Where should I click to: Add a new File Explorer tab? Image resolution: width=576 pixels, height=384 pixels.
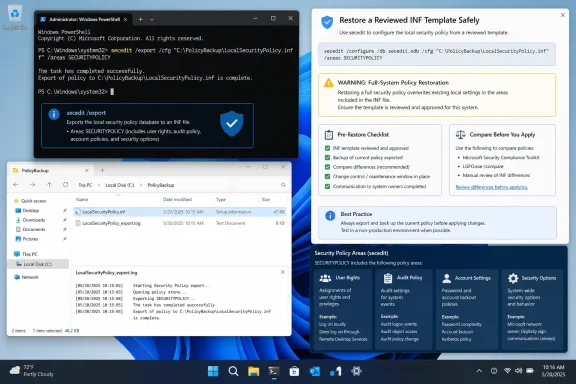(102, 170)
